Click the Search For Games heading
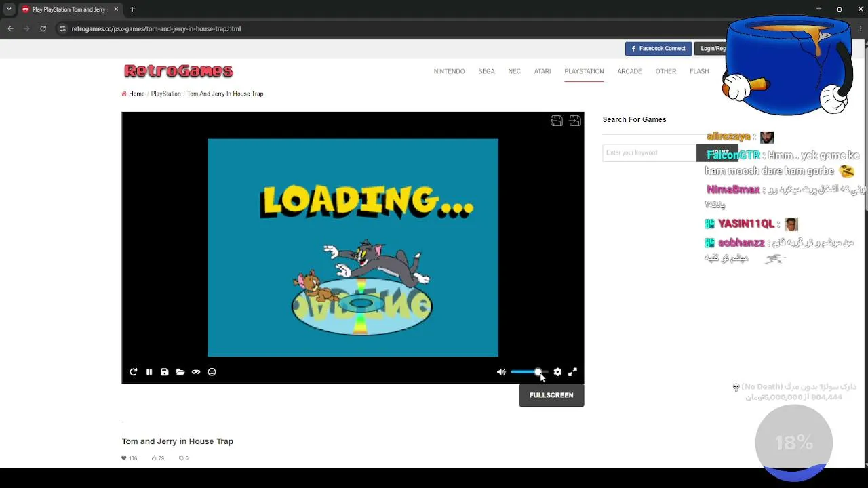 point(635,119)
